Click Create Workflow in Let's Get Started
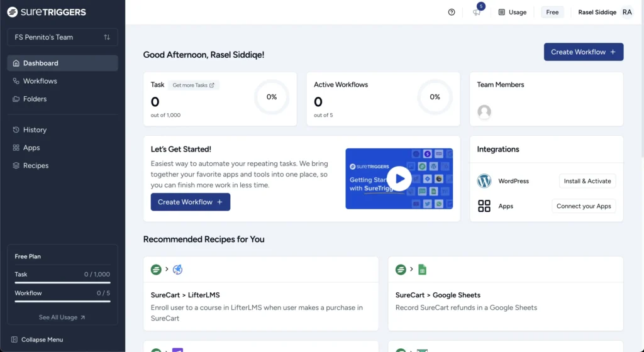The height and width of the screenshot is (352, 644). click(191, 202)
